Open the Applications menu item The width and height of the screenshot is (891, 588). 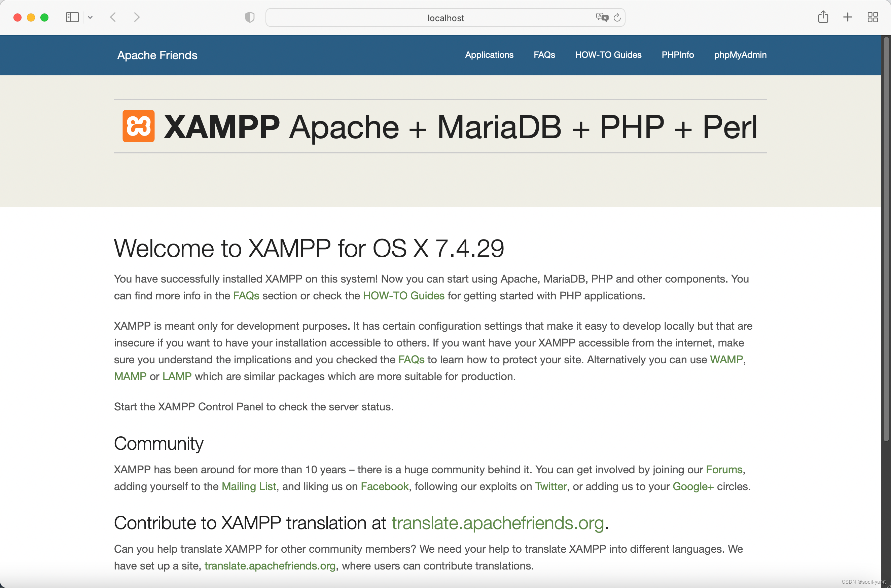(x=489, y=55)
